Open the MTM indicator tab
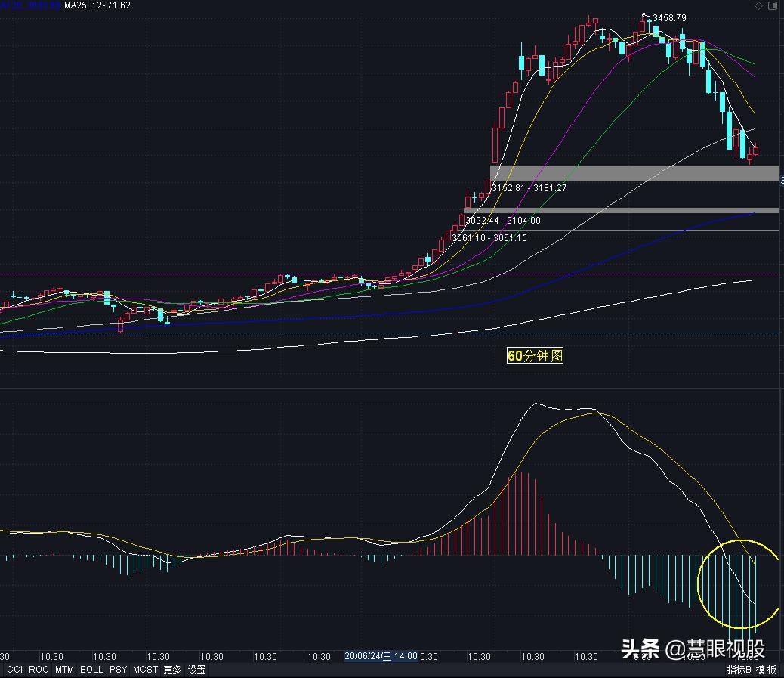The width and height of the screenshot is (784, 678). 64,670
